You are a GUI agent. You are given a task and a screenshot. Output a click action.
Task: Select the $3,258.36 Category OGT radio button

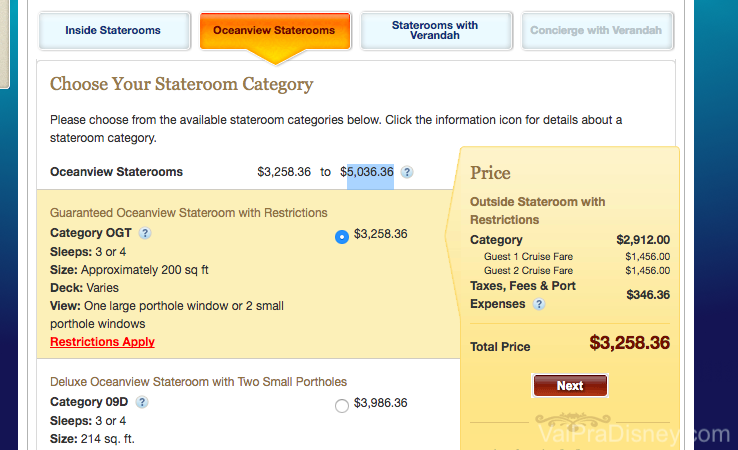[342, 236]
